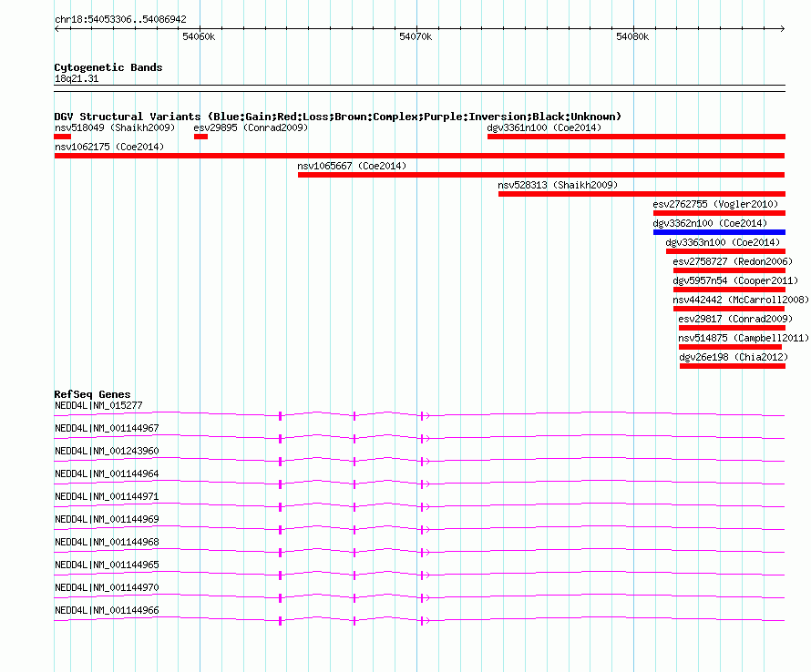This screenshot has width=811, height=672.
Task: Open dgv26e198 (Chia2012) variant entry
Action: 734,357
